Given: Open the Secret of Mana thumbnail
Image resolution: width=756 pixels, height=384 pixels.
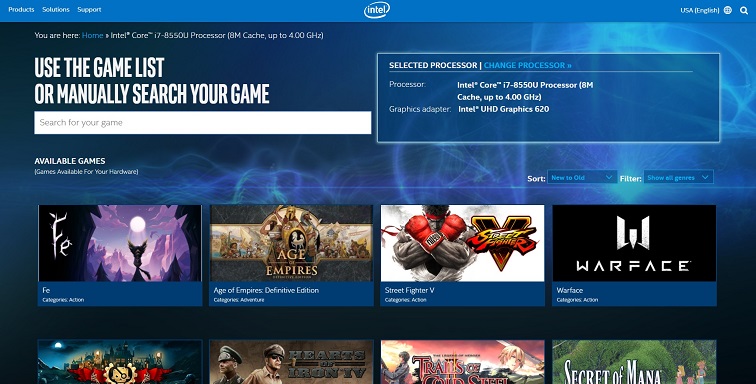Looking at the screenshot, I should [x=634, y=362].
